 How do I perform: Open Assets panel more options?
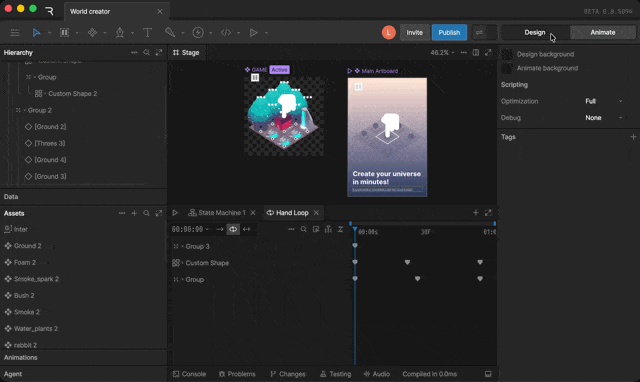pyautogui.click(x=122, y=213)
